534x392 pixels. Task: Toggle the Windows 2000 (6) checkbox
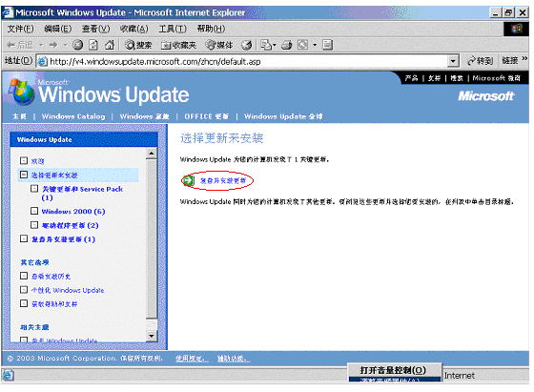click(x=34, y=211)
